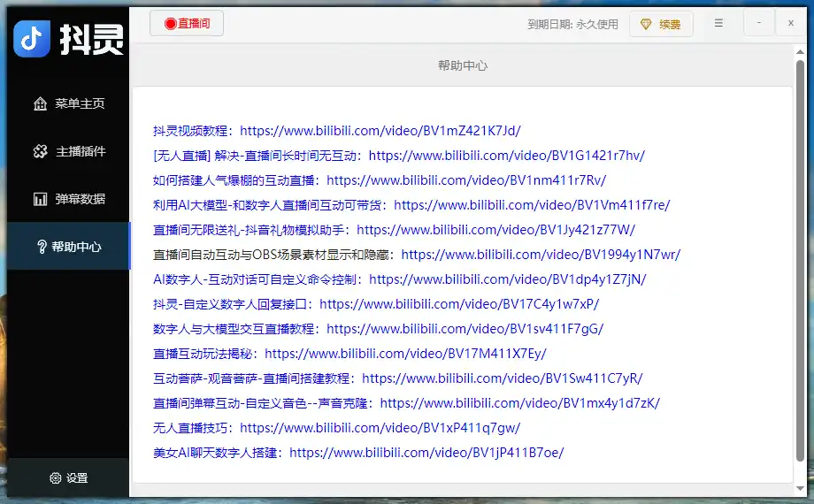814x504 pixels.
Task: Click the 续费 renew diamond button
Action: click(x=660, y=25)
